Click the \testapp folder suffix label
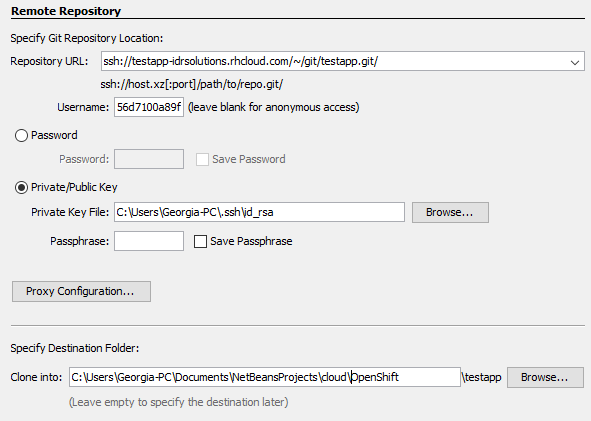Screen dimensions: 591x421 point(481,377)
